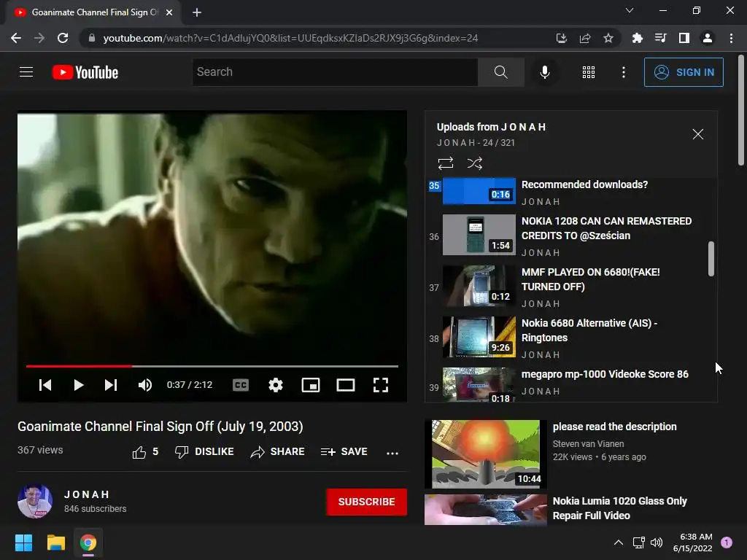The image size is (747, 560).
Task: Open the YouTube hamburger guide menu
Action: 26,72
